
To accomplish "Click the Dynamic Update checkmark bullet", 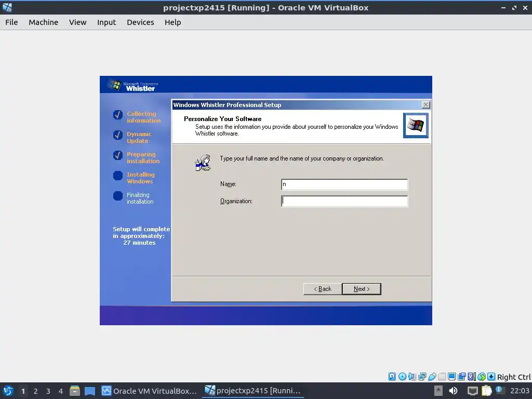I will [118, 135].
